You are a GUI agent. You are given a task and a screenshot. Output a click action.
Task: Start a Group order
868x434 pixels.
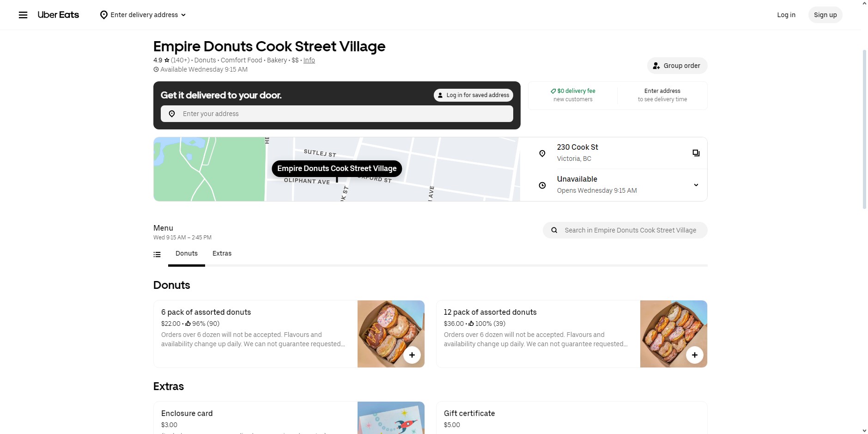click(x=677, y=66)
